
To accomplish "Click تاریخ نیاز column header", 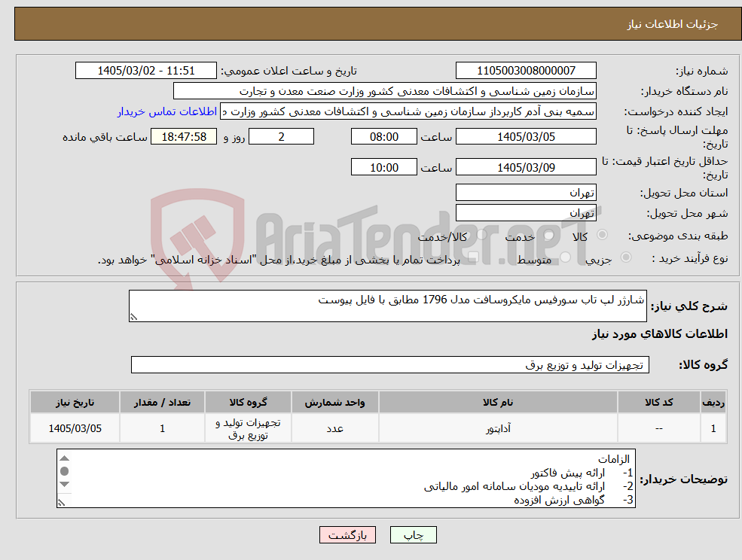I will 75,402.
